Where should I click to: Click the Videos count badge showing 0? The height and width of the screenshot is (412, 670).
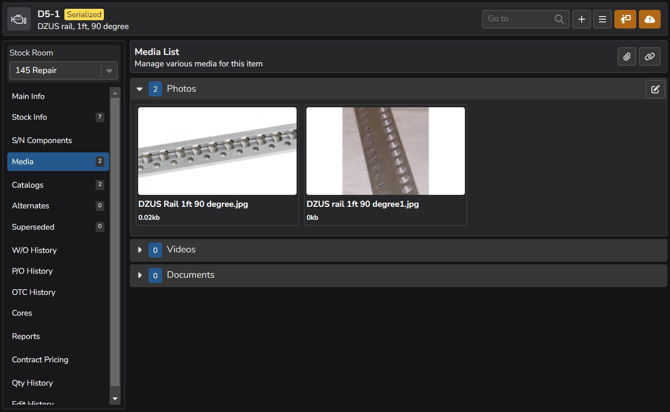pos(155,250)
